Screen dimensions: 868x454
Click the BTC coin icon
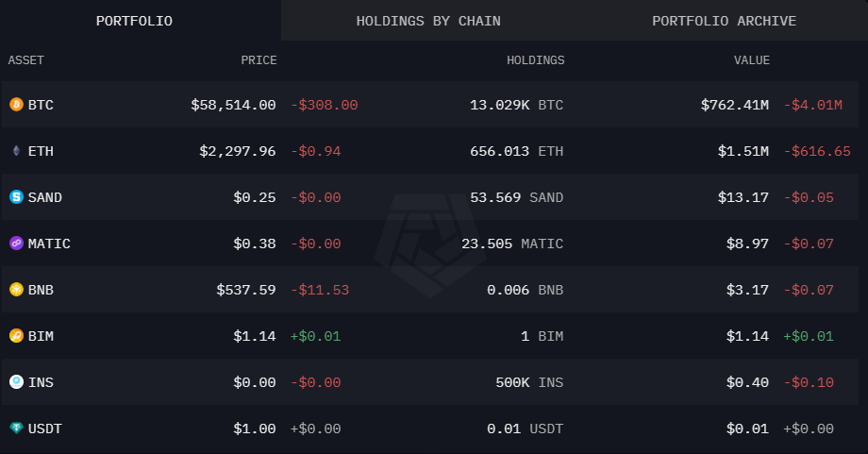[x=16, y=105]
